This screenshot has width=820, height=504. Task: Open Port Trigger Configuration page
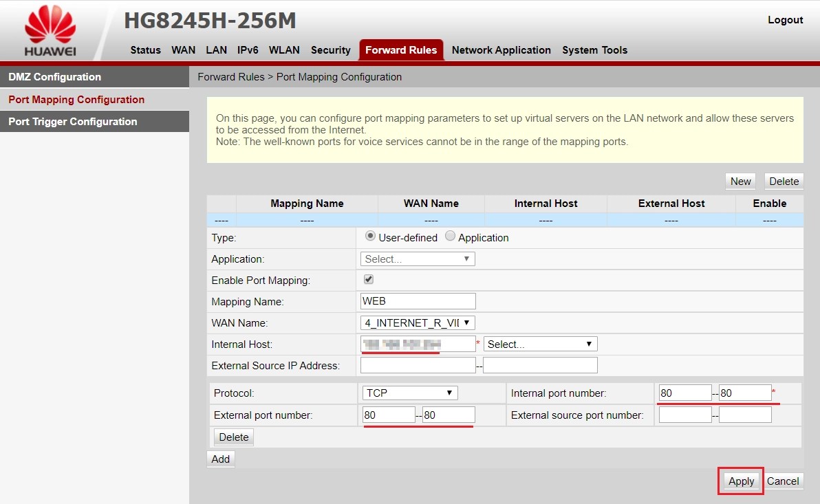(72, 122)
